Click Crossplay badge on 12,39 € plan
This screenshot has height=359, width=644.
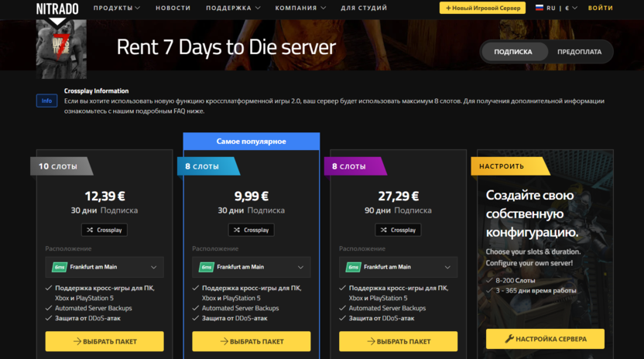pyautogui.click(x=104, y=230)
